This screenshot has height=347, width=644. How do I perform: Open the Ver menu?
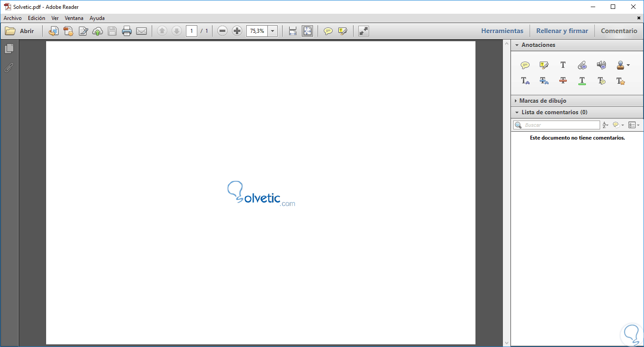click(x=55, y=18)
